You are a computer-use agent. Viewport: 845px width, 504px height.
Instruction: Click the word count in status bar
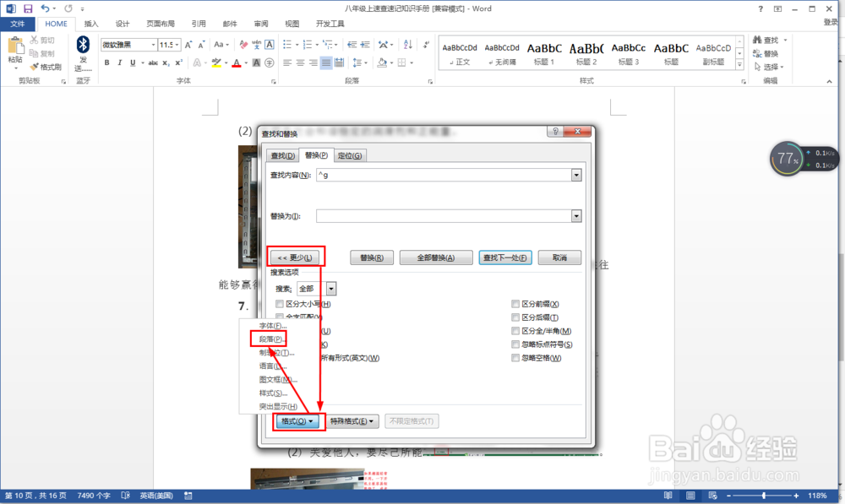point(92,496)
